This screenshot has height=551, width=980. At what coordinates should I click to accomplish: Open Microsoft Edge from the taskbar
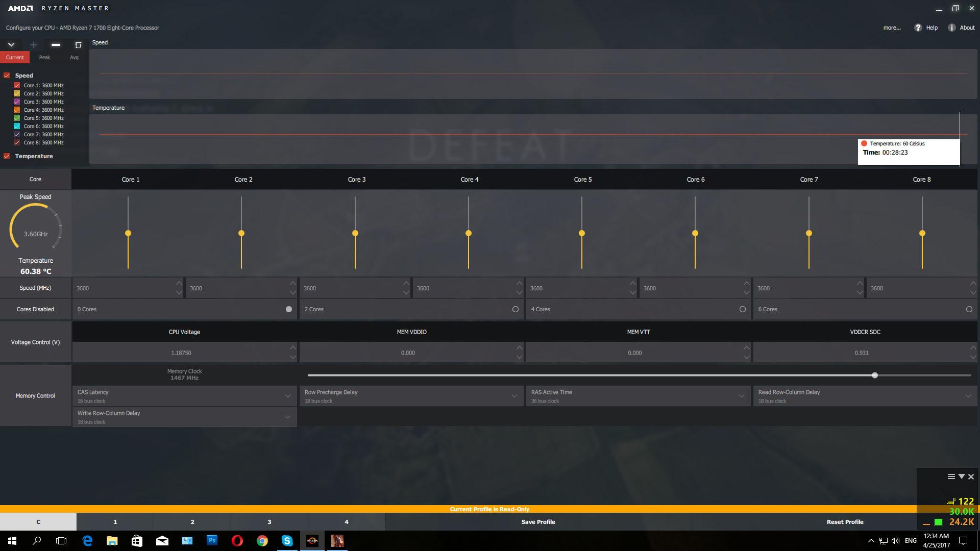[87, 541]
